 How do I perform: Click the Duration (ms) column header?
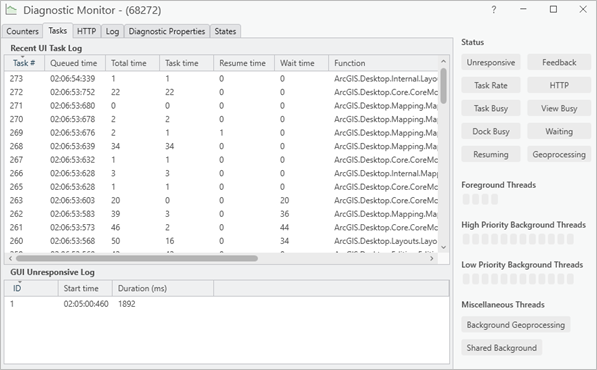coord(163,289)
